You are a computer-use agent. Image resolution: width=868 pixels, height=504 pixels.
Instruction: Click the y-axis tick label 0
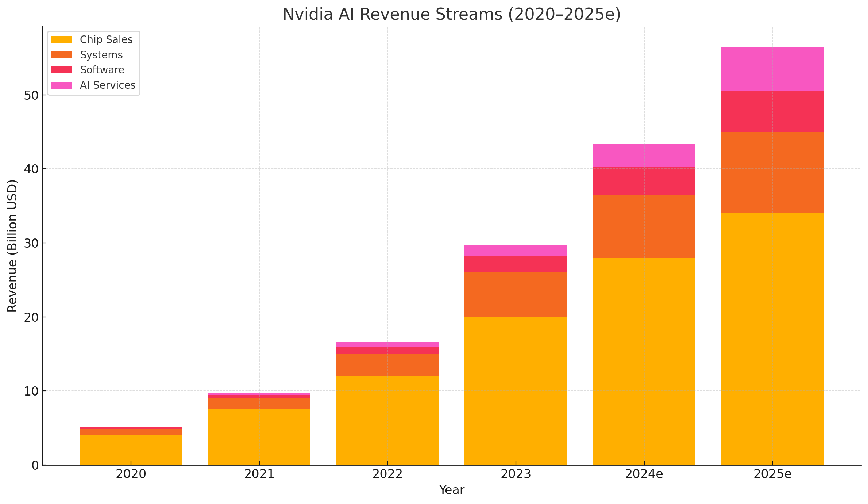coord(35,465)
